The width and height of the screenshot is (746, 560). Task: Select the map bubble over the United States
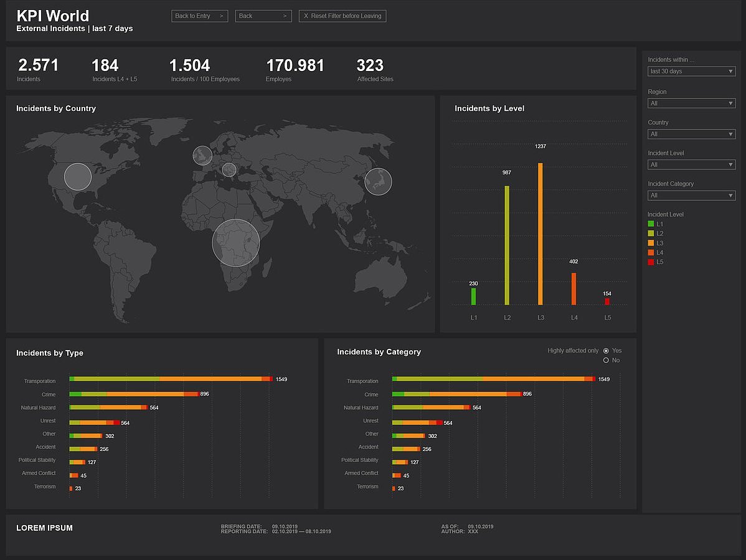77,177
